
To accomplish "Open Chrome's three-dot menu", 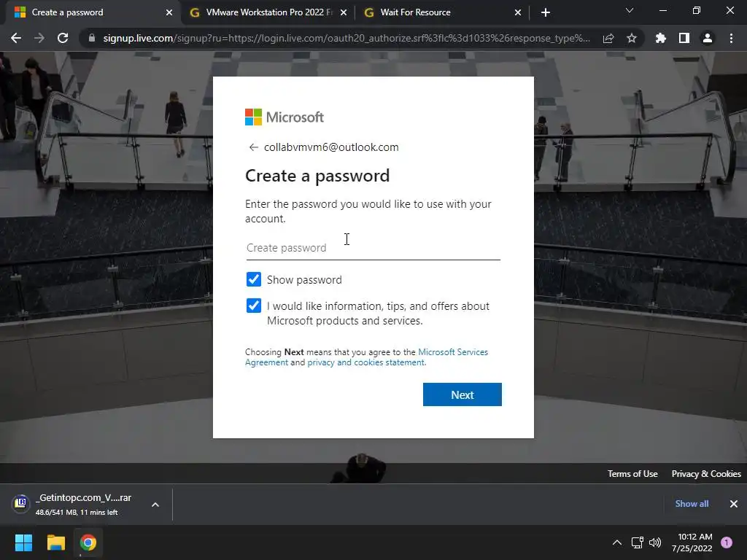I will tap(731, 38).
